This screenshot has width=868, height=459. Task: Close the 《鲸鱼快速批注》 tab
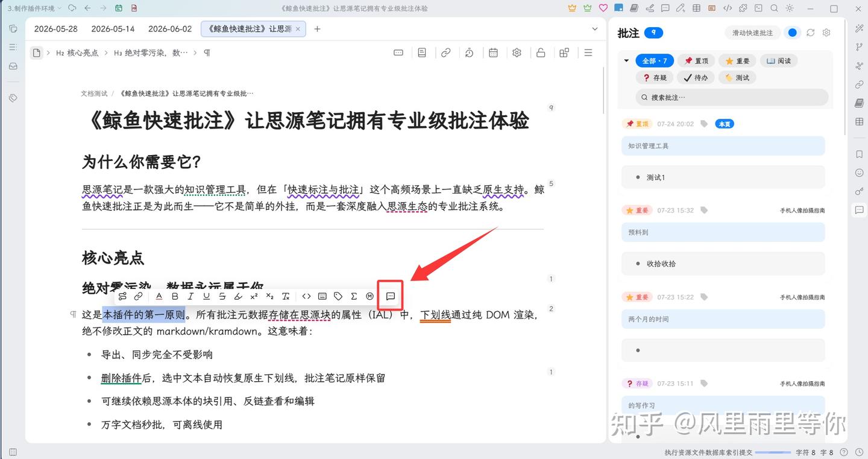(298, 29)
